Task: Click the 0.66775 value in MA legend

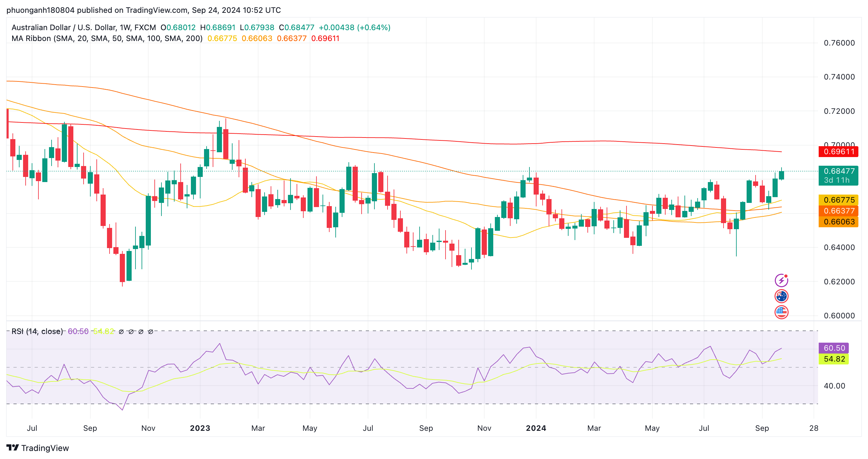Action: point(222,38)
